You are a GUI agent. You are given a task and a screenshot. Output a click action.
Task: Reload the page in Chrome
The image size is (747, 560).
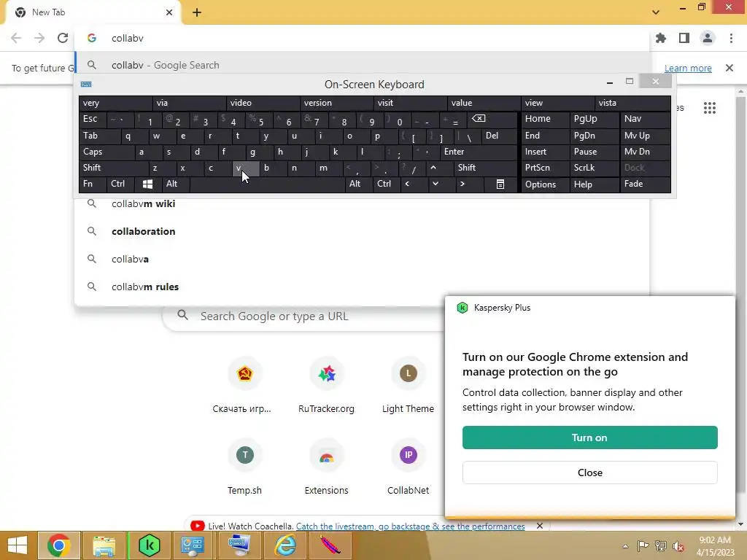pos(63,38)
